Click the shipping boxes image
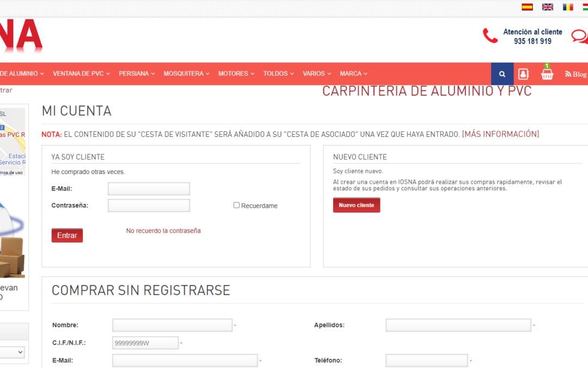This screenshot has height=368, width=588. click(12, 257)
